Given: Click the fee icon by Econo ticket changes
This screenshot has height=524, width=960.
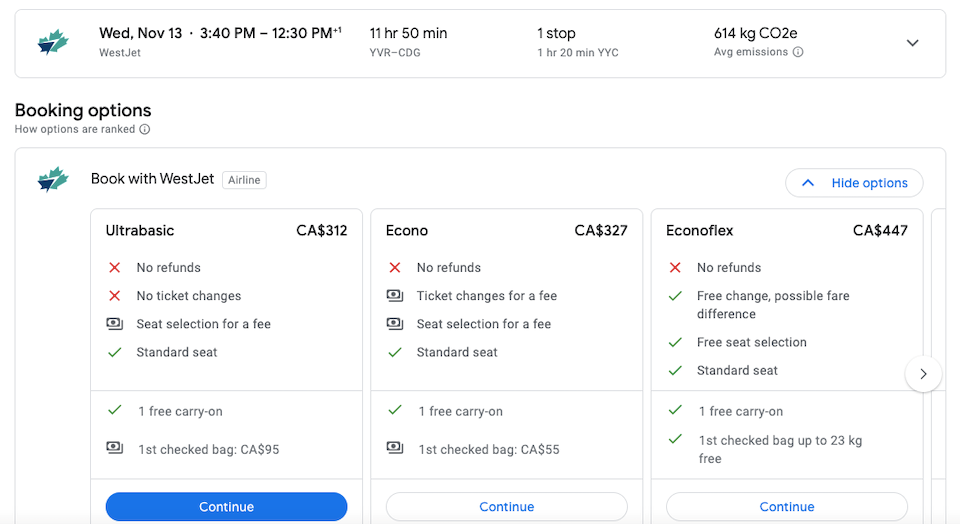Looking at the screenshot, I should [395, 296].
